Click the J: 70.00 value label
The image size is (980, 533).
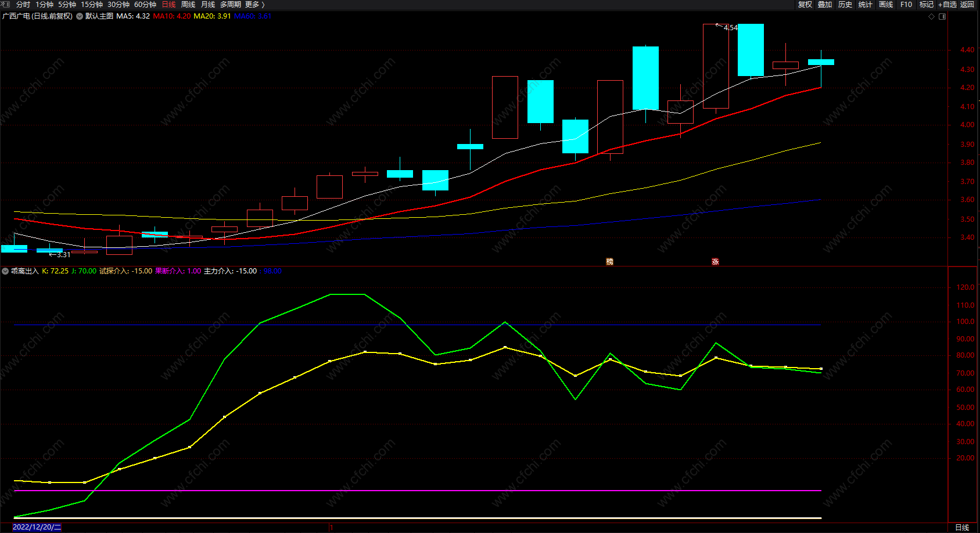pos(84,271)
